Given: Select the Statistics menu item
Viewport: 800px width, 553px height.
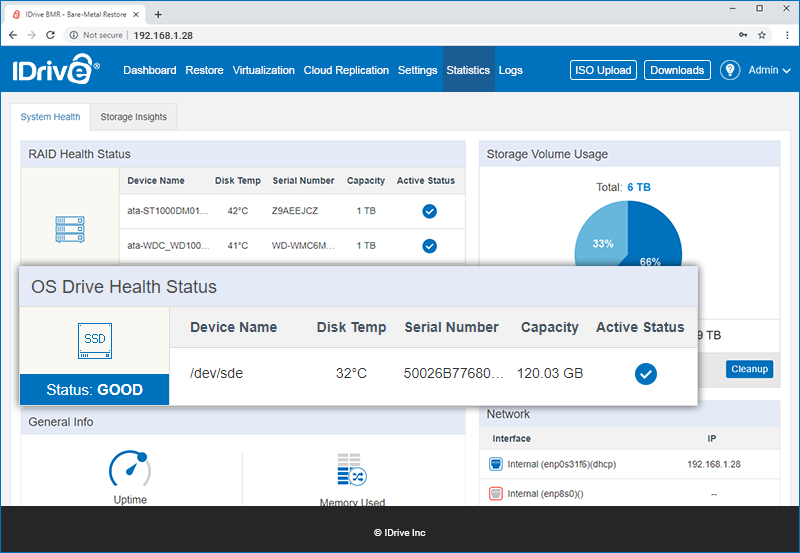Looking at the screenshot, I should point(468,70).
